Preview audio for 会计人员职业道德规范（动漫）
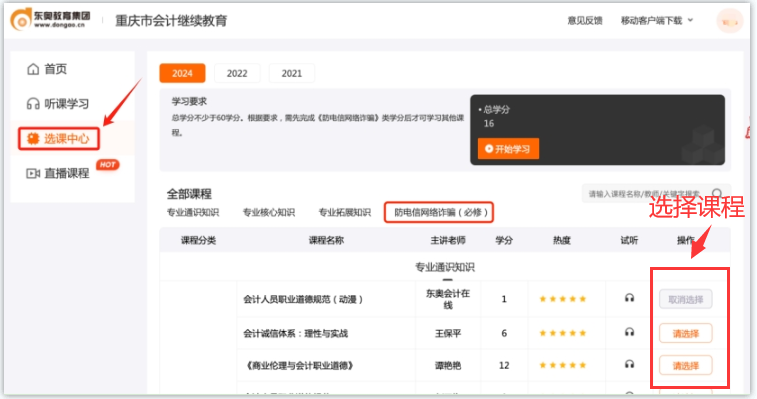This screenshot has height=399, width=757. coord(629,298)
